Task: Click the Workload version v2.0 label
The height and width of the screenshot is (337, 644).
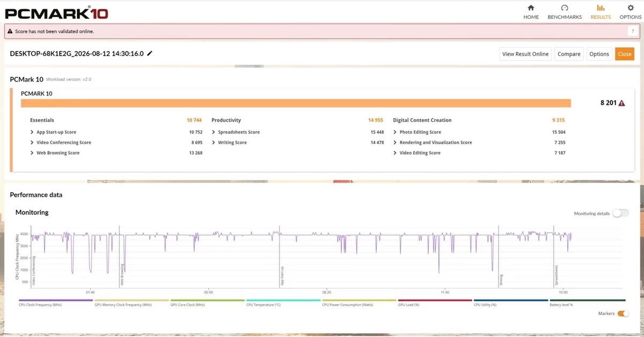Action: (69, 79)
